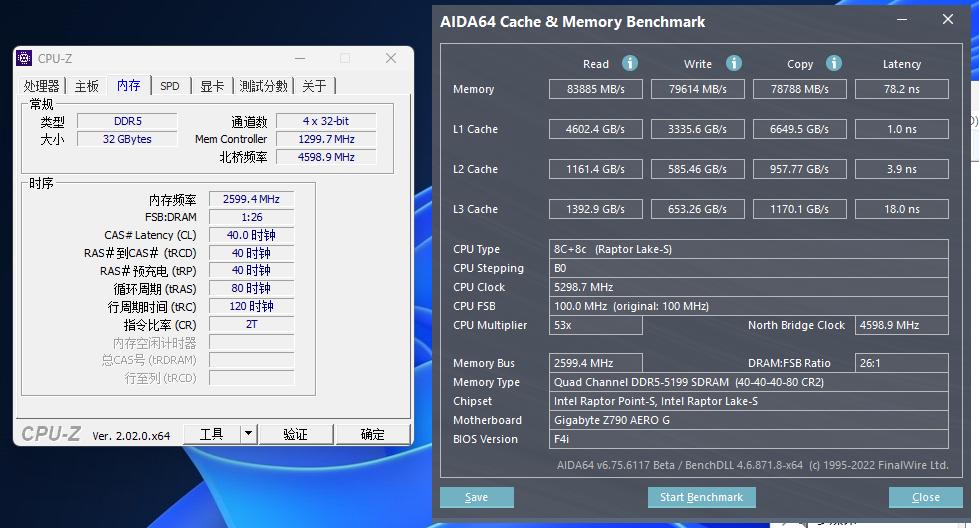Viewport: 979px width, 528px height.
Task: Click CPU Multiplier value 53x
Action: point(596,325)
